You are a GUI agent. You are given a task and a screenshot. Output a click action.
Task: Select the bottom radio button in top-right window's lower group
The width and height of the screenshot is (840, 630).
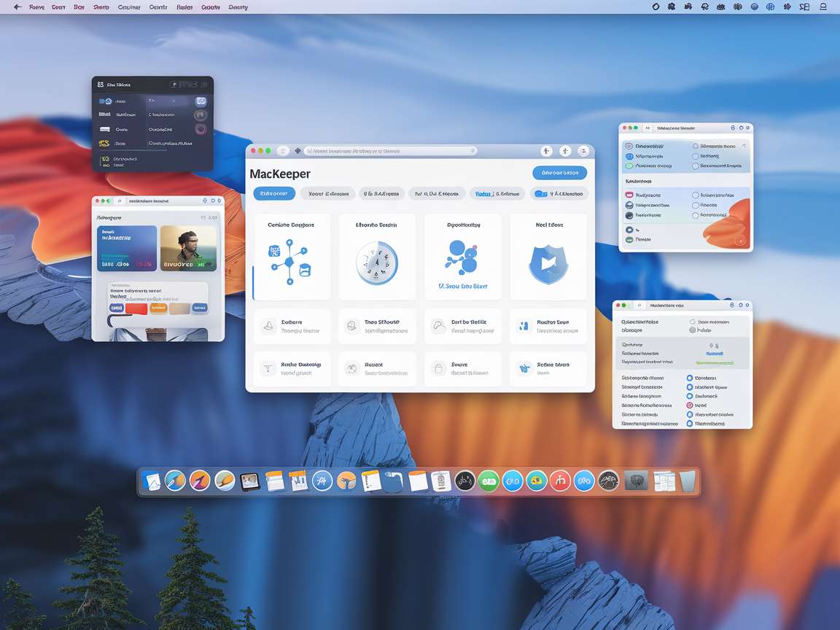(x=696, y=215)
